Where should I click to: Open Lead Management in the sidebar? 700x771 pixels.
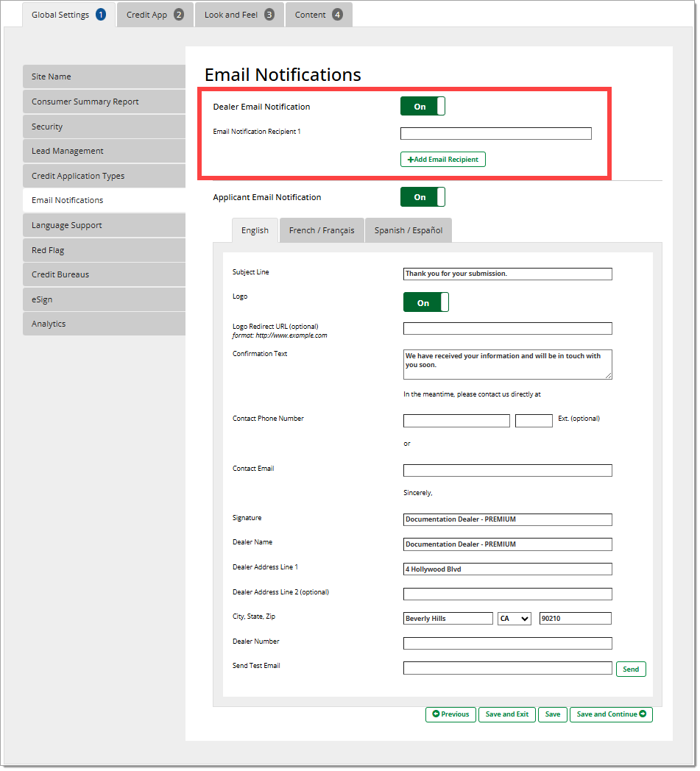coord(104,151)
